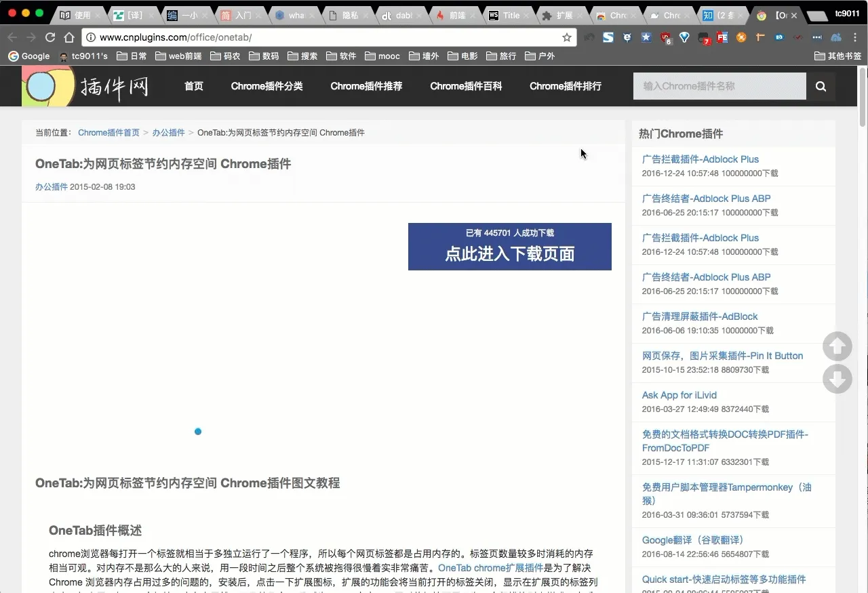
Task: Click the 输入Chrome插件名称 search field
Action: [x=719, y=86]
